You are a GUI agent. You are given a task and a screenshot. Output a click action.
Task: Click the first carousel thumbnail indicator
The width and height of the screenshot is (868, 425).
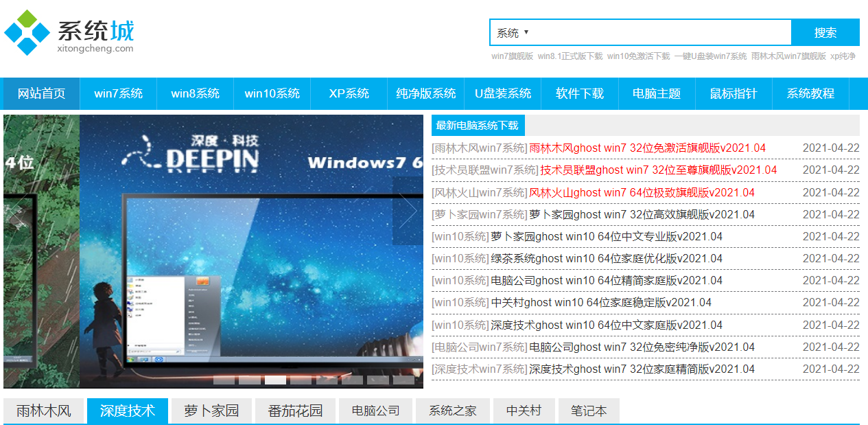pyautogui.click(x=224, y=380)
